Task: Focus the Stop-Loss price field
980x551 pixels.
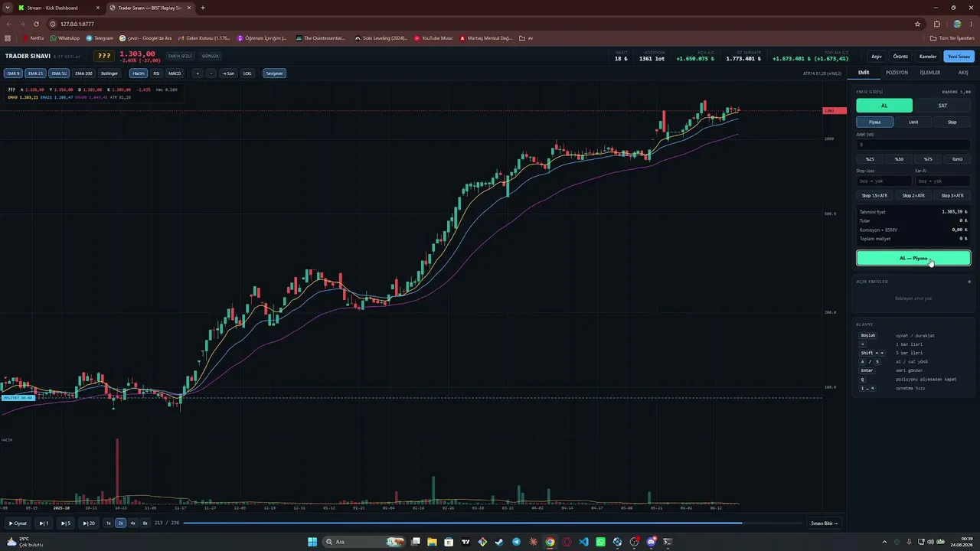Action: click(884, 181)
